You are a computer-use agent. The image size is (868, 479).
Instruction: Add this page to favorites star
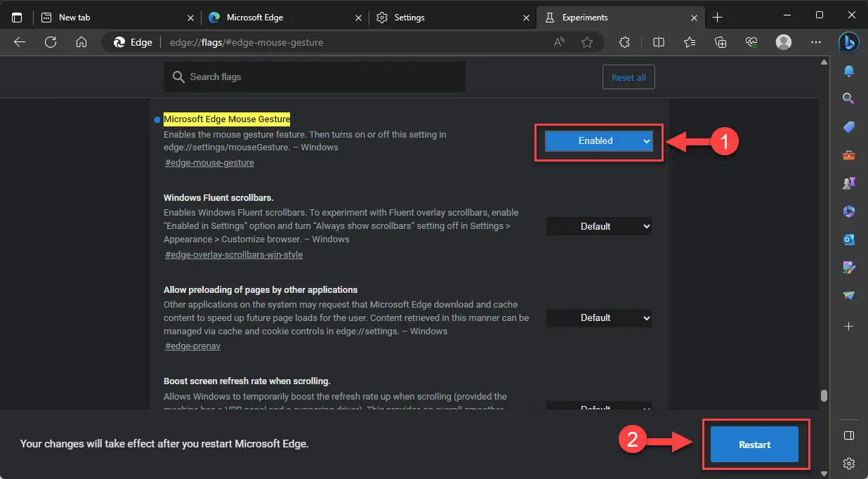(x=587, y=42)
